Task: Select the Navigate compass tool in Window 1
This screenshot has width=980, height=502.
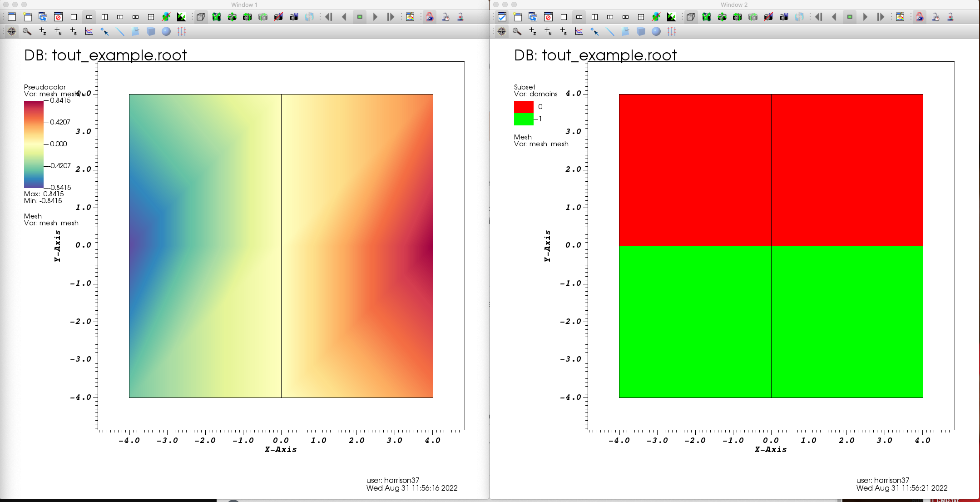Action: click(x=11, y=32)
